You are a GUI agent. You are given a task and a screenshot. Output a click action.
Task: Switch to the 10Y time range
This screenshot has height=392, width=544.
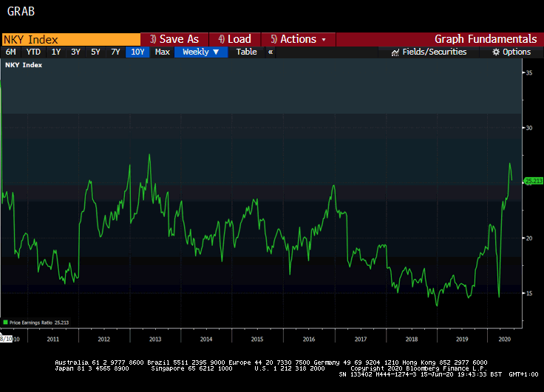(137, 52)
